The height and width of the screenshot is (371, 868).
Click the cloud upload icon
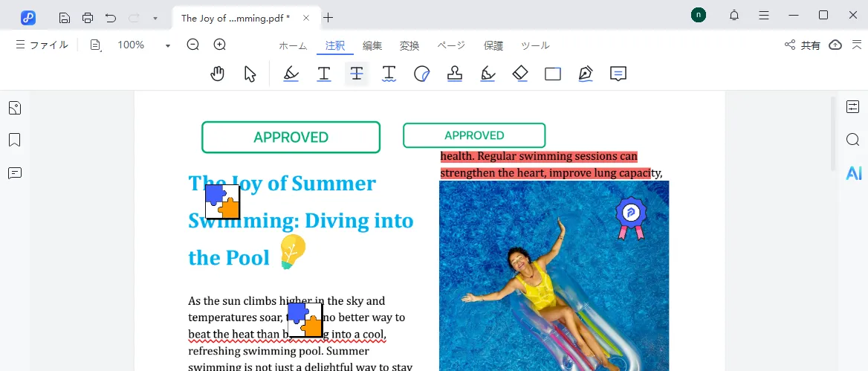pyautogui.click(x=835, y=45)
